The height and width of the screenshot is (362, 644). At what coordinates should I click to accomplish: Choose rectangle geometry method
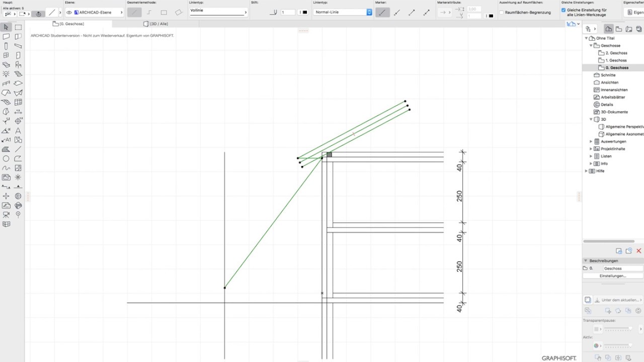[164, 13]
